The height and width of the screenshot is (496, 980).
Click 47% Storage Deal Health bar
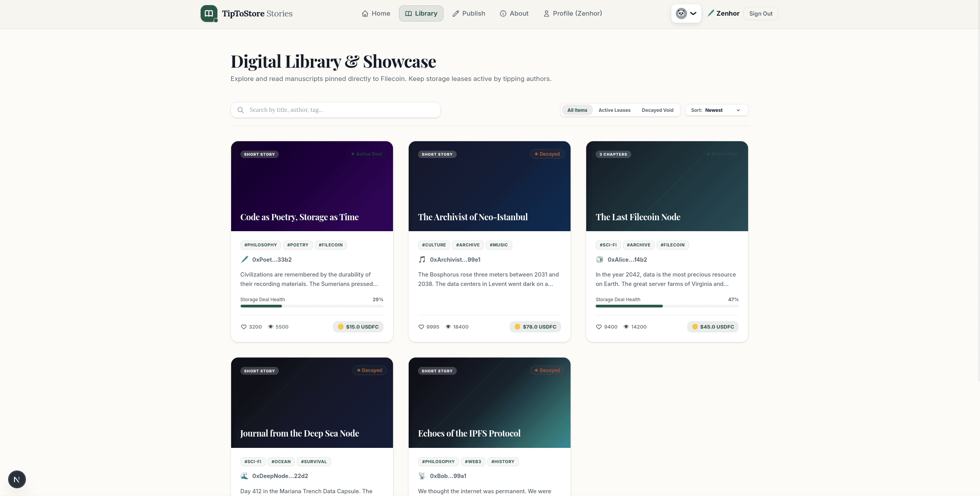pyautogui.click(x=667, y=306)
